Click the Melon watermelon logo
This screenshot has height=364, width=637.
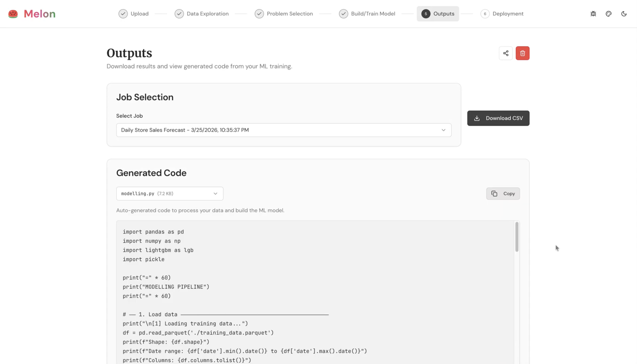pyautogui.click(x=13, y=14)
